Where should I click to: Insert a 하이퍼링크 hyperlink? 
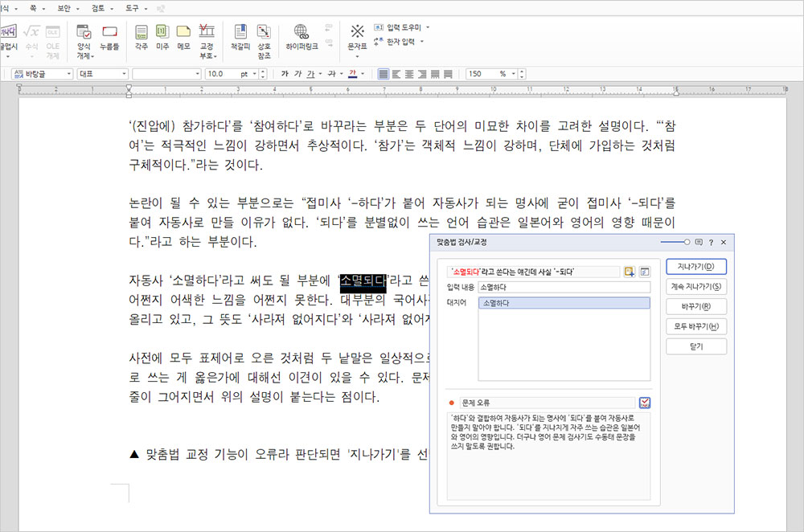click(301, 37)
